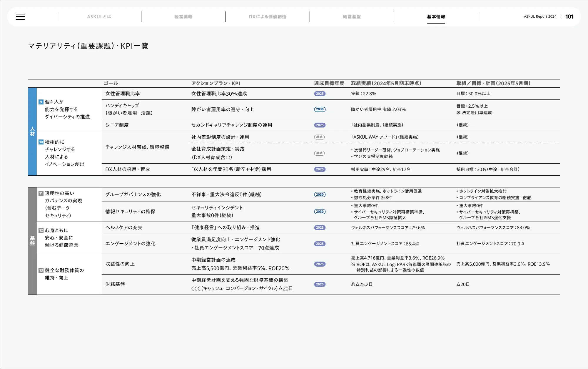Switch to the 経営戦略 tab
The width and height of the screenshot is (588, 369).
(183, 17)
